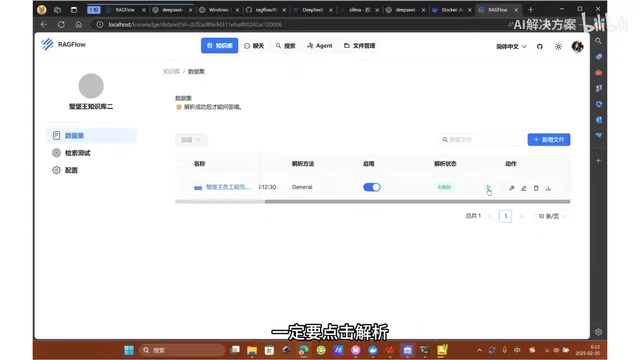The height and width of the screenshot is (360, 640).
Task: Click the GitHub icon in the RAGFlow header
Action: click(540, 47)
